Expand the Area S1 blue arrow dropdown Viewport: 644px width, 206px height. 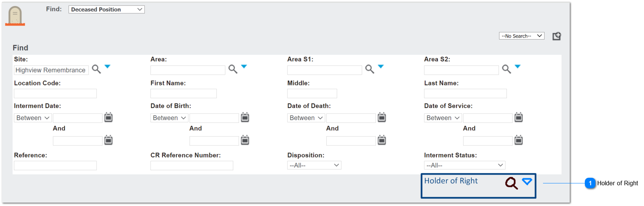[381, 66]
